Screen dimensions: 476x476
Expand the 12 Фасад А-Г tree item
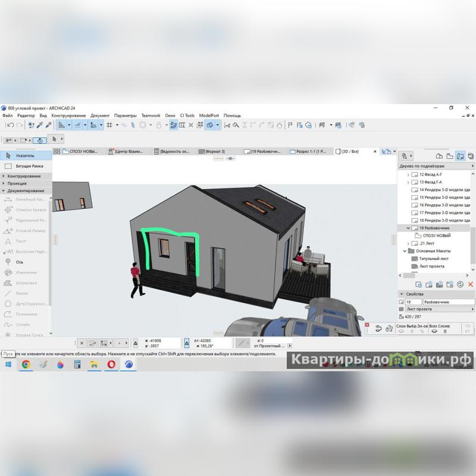(408, 175)
